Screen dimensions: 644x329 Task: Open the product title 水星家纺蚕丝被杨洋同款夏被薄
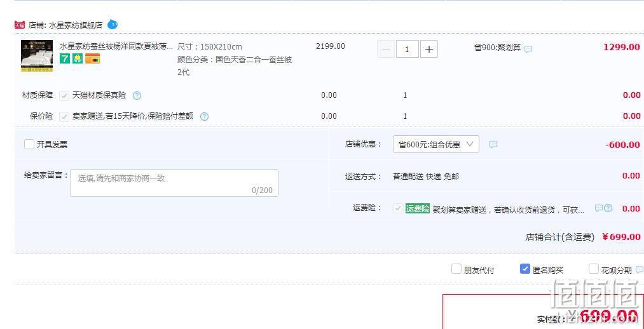[x=116, y=46]
